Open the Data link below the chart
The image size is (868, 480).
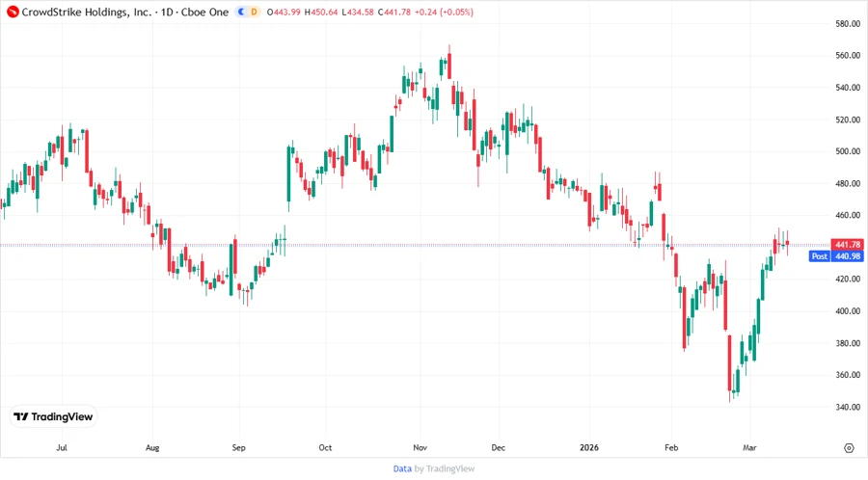click(x=402, y=469)
